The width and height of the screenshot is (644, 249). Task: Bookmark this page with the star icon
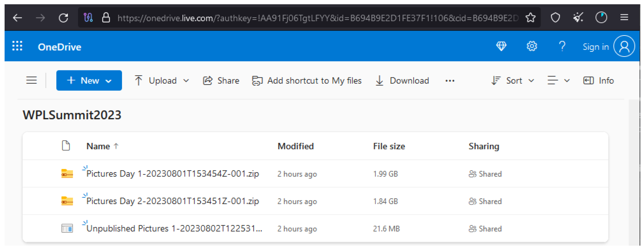530,18
